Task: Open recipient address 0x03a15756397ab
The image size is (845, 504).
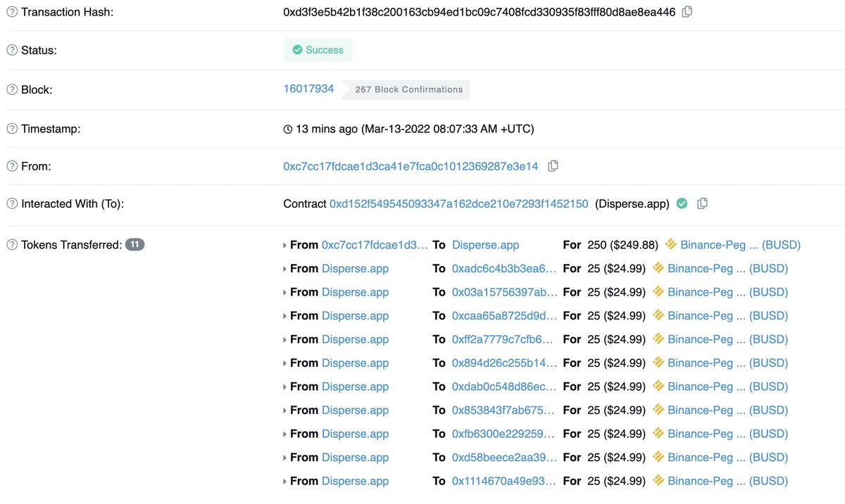Action: pyautogui.click(x=505, y=292)
